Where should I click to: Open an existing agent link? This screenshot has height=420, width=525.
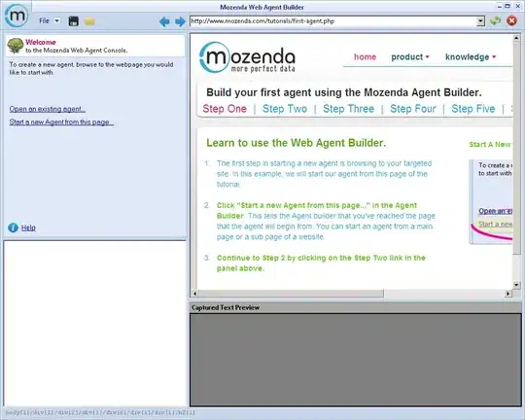[48, 109]
